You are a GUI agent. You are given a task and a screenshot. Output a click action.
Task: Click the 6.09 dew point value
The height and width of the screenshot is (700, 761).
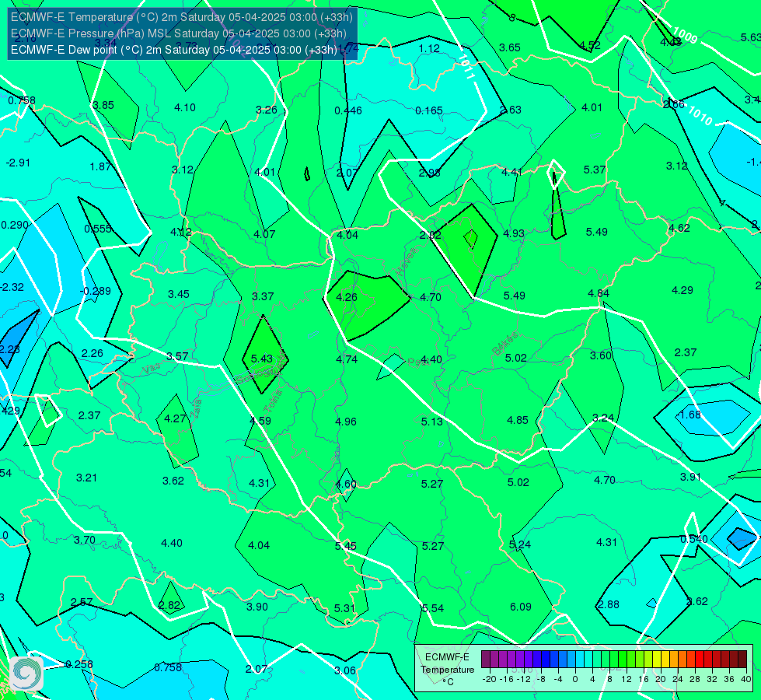click(x=521, y=607)
